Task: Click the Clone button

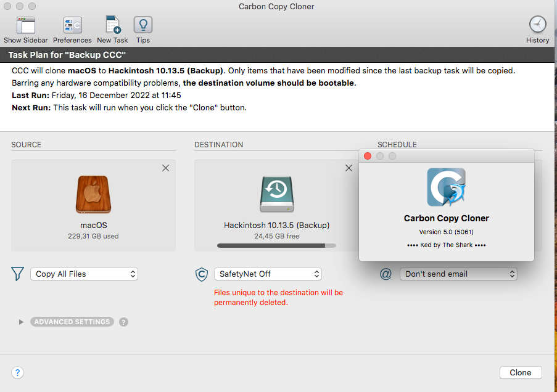Action: pyautogui.click(x=521, y=372)
